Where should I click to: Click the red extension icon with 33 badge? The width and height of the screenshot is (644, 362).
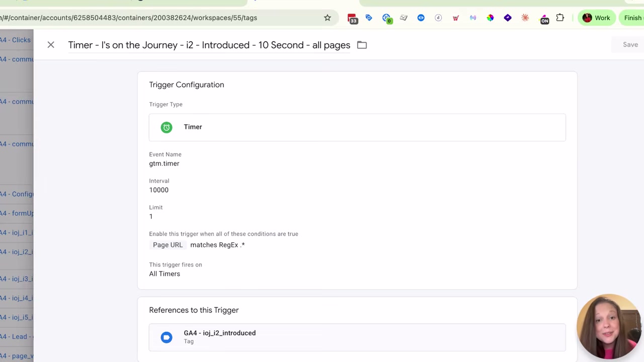click(x=352, y=19)
